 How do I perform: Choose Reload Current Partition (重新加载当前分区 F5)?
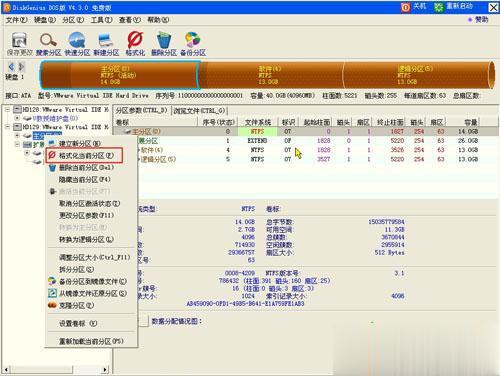(91, 341)
